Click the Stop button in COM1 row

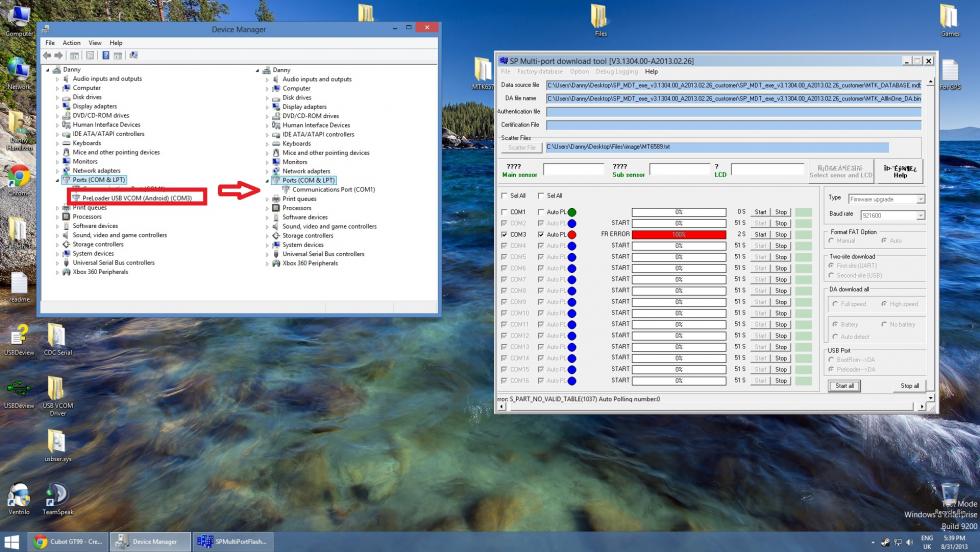point(781,212)
